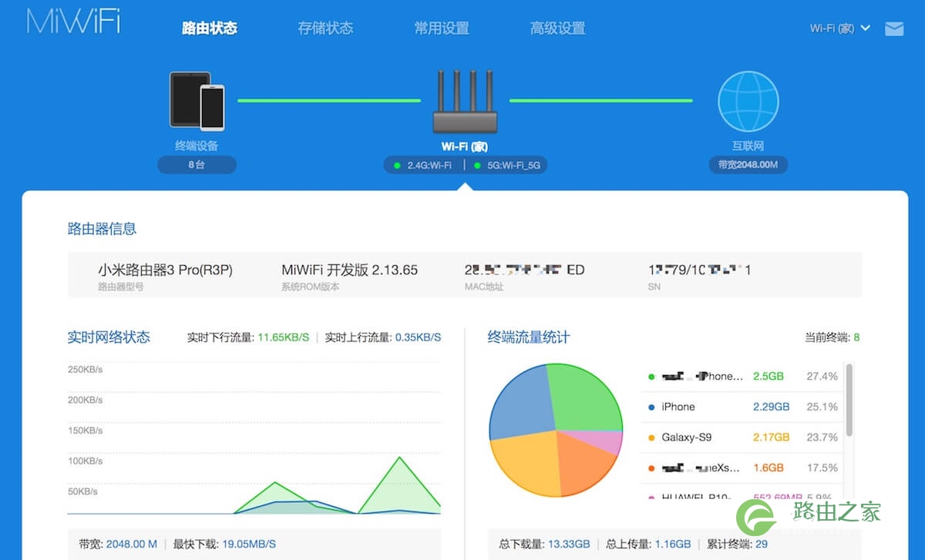Expand the Wi-Fi (家) account dropdown
925x560 pixels.
pos(840,29)
